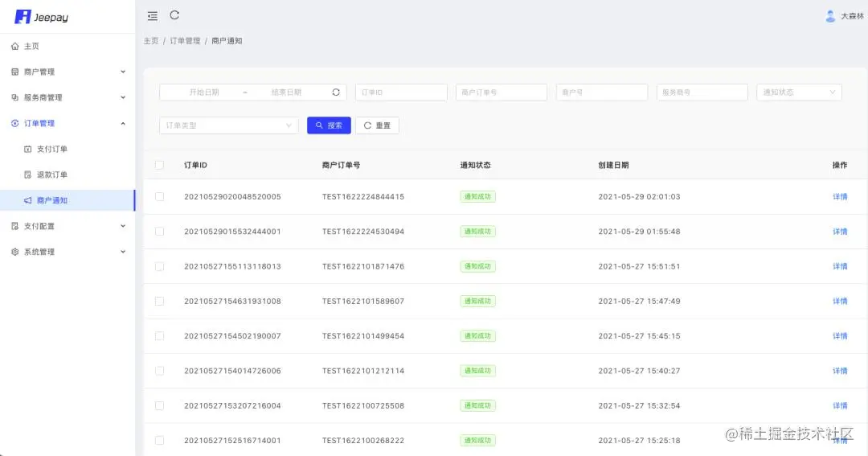Check the row 20210527152516714001
Screen dimensions: 868x456
pyautogui.click(x=159, y=441)
